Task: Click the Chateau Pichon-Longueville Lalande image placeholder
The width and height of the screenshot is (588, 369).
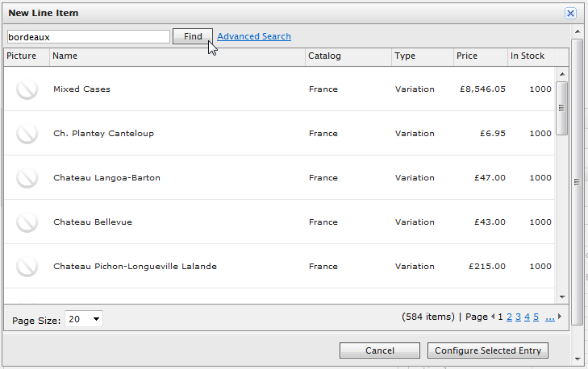Action: [27, 266]
